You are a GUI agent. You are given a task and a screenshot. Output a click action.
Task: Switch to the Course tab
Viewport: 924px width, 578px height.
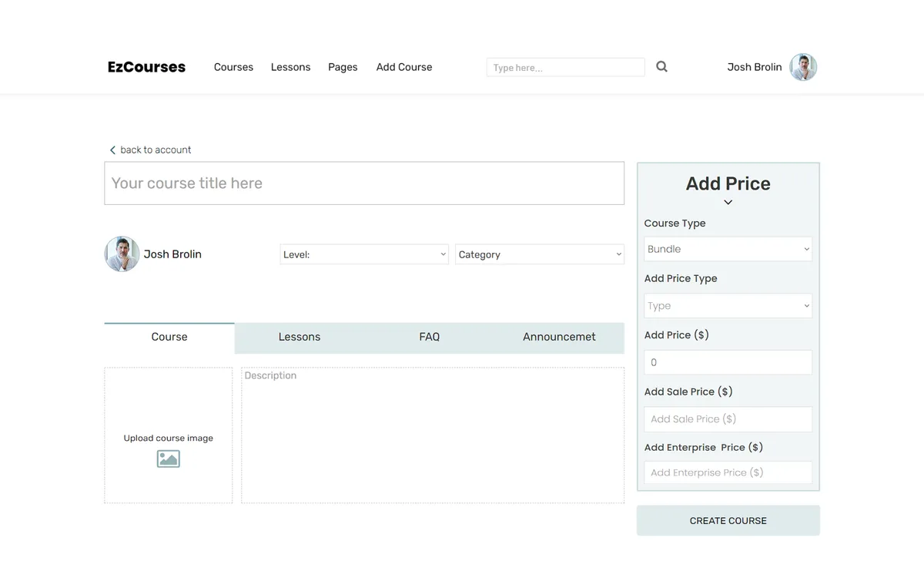[x=169, y=338]
